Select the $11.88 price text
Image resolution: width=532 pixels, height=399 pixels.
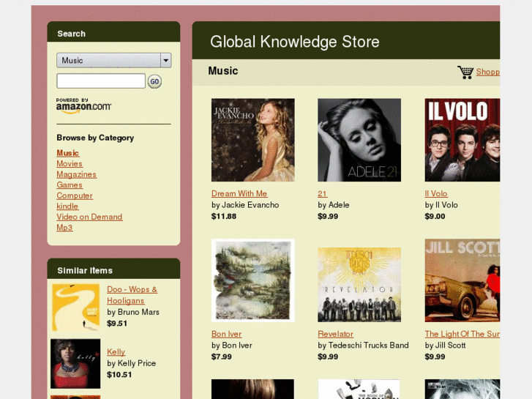click(224, 216)
